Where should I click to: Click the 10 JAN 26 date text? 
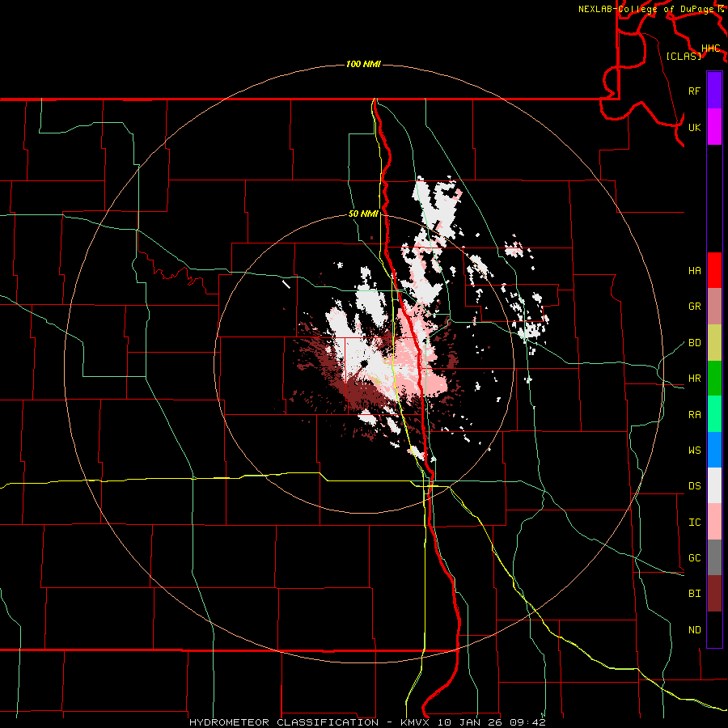pyautogui.click(x=470, y=722)
